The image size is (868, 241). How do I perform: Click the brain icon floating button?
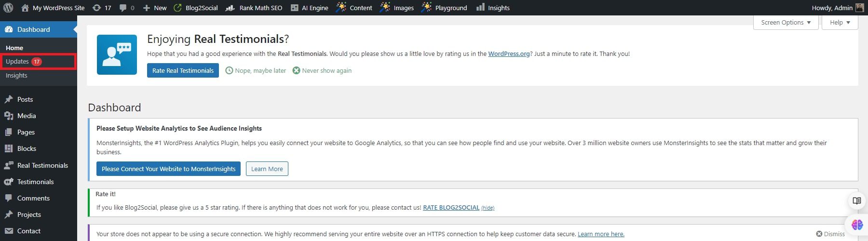[857, 225]
